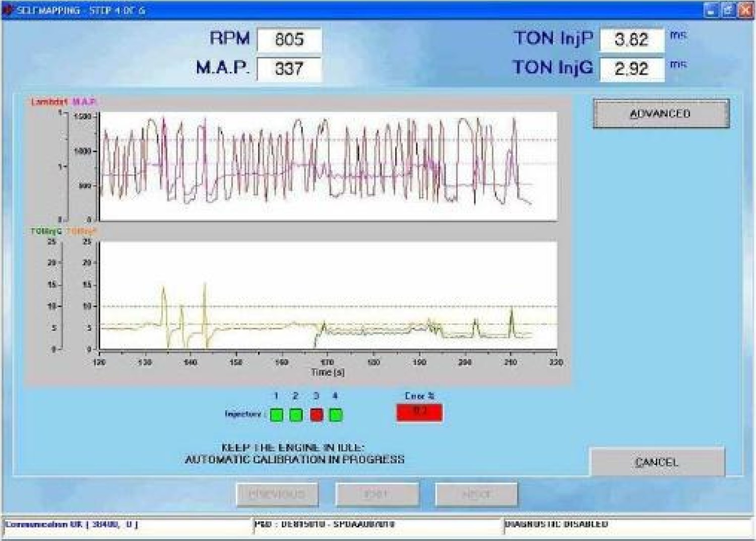This screenshot has width=756, height=541.
Task: Click the ADVANCED button
Action: (x=661, y=113)
